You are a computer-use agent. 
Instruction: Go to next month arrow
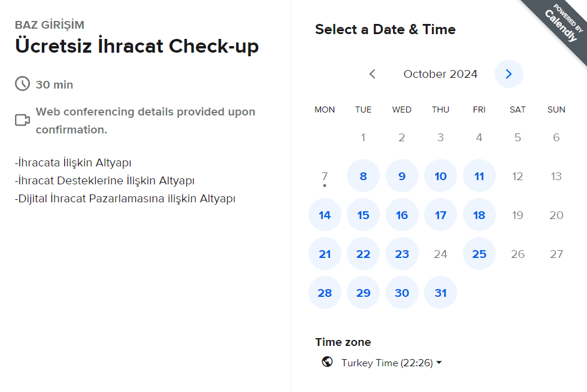(509, 74)
